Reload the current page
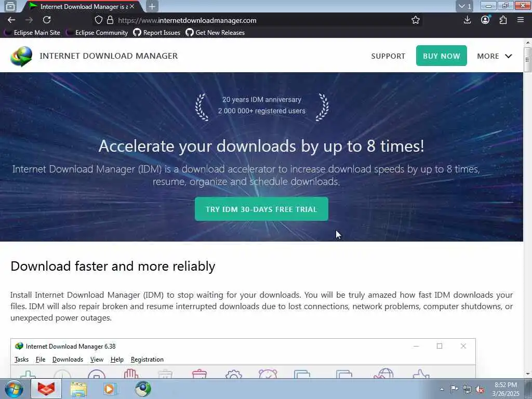 47,20
